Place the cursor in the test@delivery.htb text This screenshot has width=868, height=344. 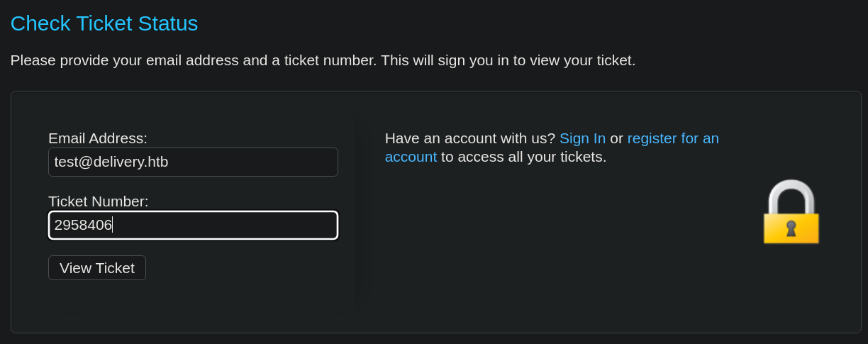(111, 162)
